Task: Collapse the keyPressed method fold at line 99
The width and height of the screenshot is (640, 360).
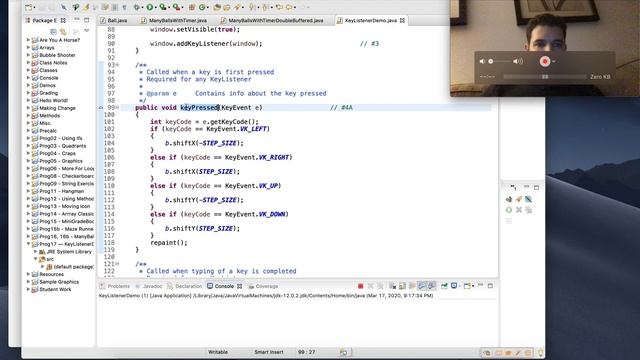Action: 118,107
